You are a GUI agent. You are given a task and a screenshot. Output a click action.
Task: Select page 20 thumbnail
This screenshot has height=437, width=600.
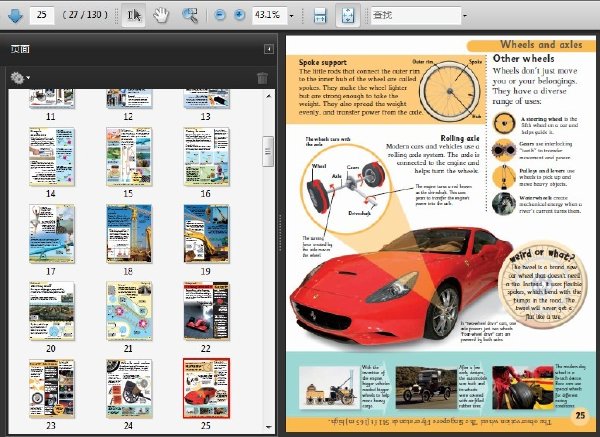tap(52, 311)
